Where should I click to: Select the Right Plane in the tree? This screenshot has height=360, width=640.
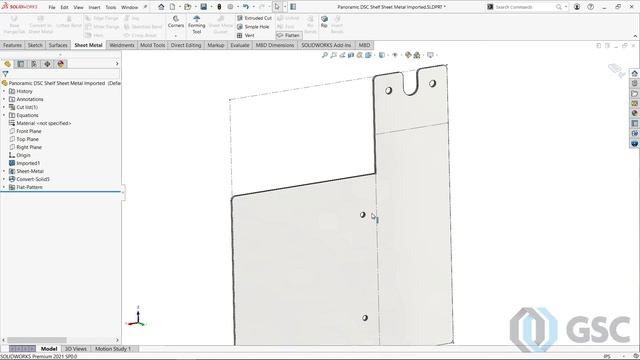25,147
